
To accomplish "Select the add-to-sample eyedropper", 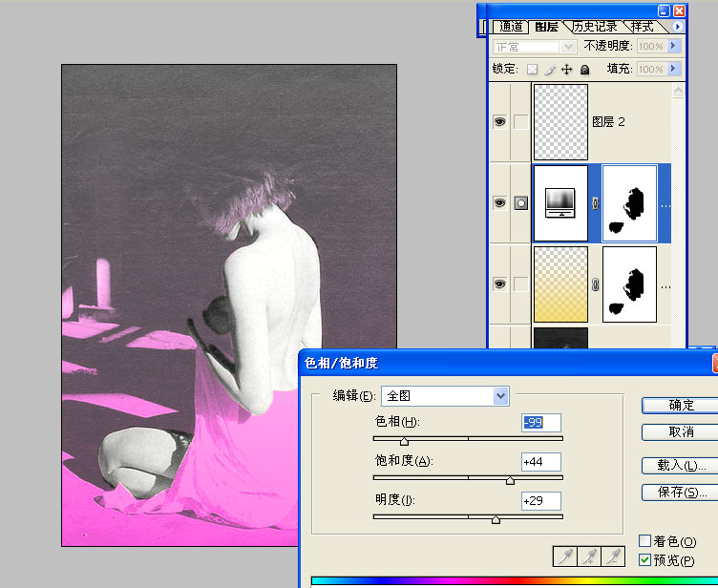I will tap(589, 556).
